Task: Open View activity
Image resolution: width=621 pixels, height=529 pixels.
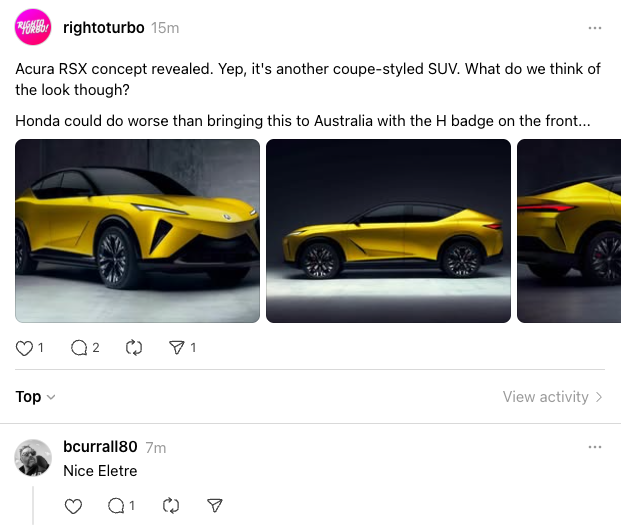Action: point(552,397)
